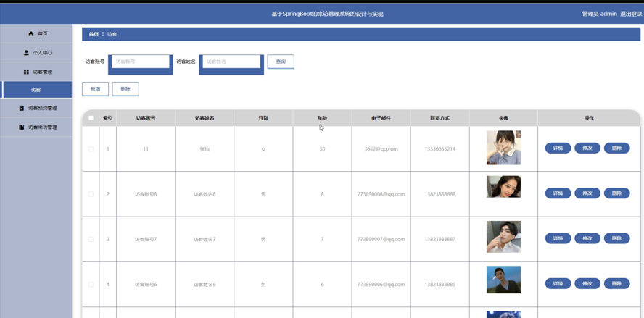Click 首页 in the breadcrumb bar
Viewport: 644px width, 318px height.
(94, 35)
